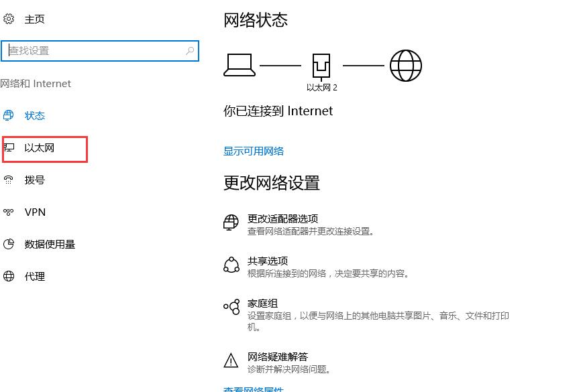The image size is (581, 392).
Task: Select the 数据使用量 data usage icon
Action: tap(9, 244)
